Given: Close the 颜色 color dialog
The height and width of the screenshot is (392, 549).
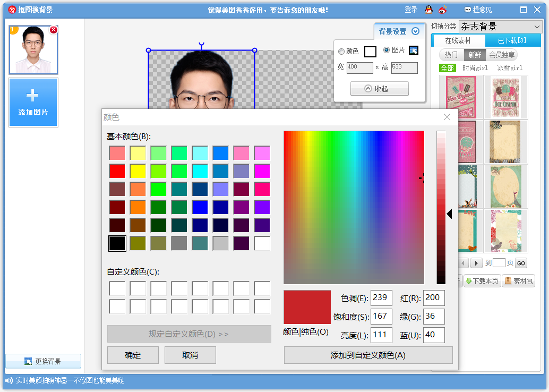Looking at the screenshot, I should (x=447, y=117).
